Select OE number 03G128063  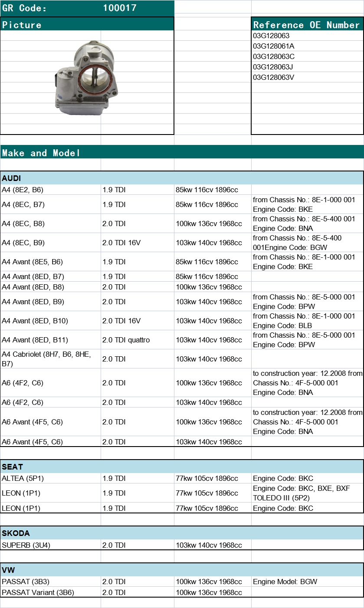pyautogui.click(x=307, y=36)
